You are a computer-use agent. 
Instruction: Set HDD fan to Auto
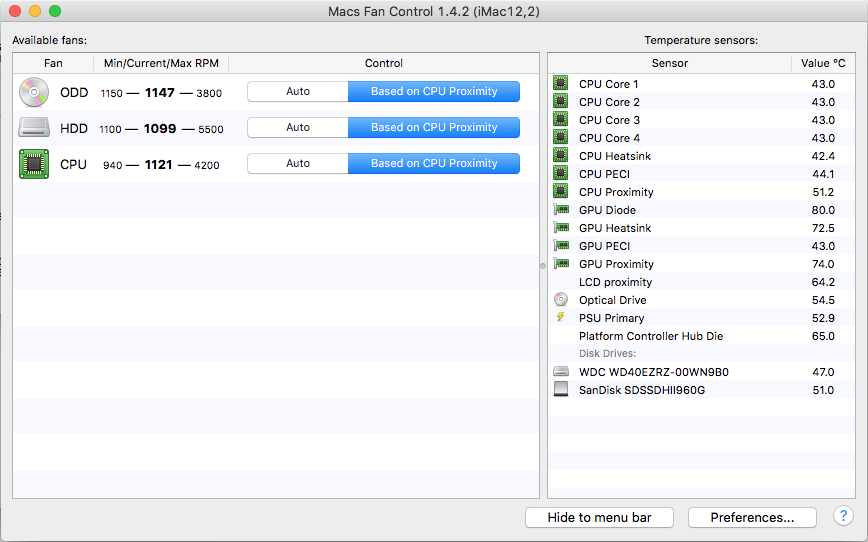click(x=298, y=127)
